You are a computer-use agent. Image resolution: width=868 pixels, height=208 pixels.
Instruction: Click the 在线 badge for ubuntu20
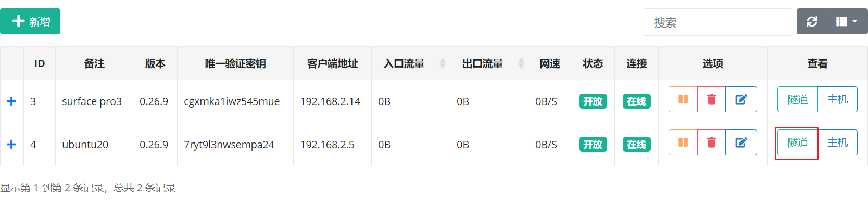pos(637,145)
